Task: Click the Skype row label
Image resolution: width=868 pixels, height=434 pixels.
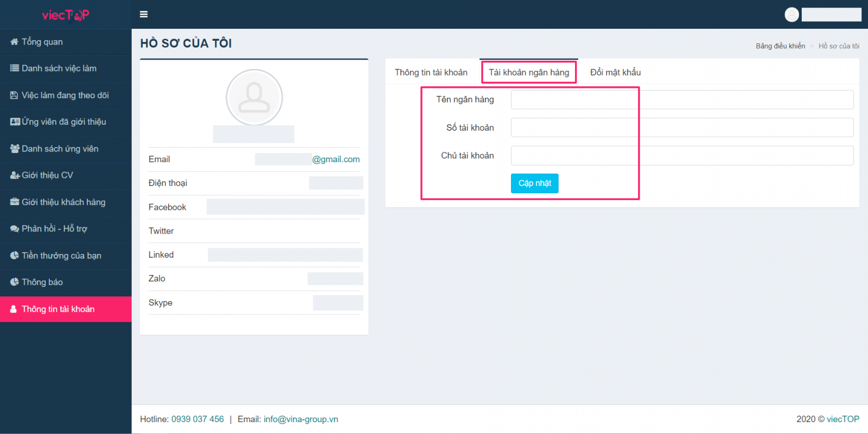Action: (x=161, y=303)
